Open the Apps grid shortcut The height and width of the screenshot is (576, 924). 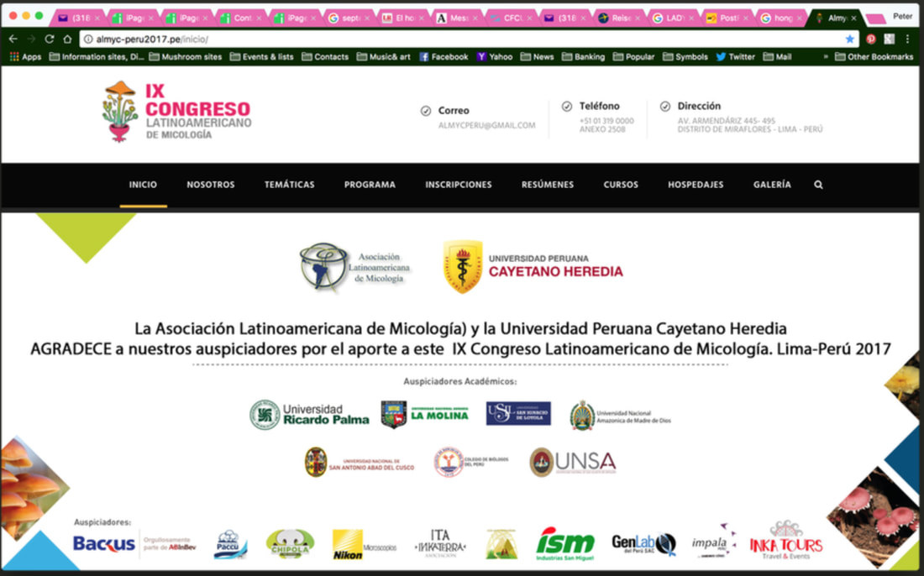coord(25,56)
